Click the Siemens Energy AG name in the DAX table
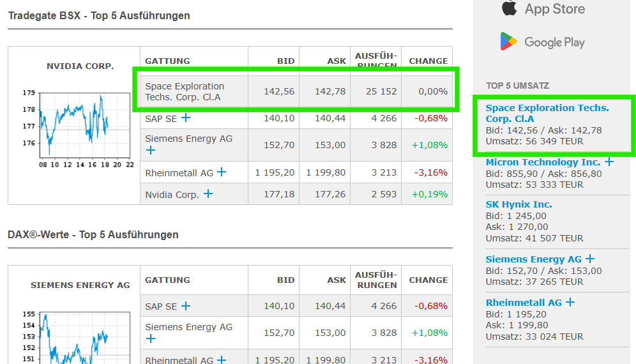This screenshot has height=364, width=636. click(188, 327)
